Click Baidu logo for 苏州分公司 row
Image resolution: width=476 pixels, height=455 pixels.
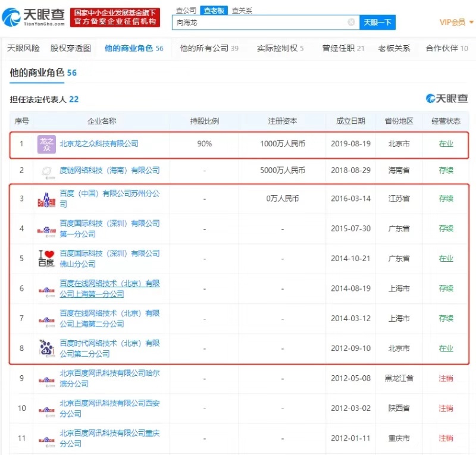click(x=46, y=200)
